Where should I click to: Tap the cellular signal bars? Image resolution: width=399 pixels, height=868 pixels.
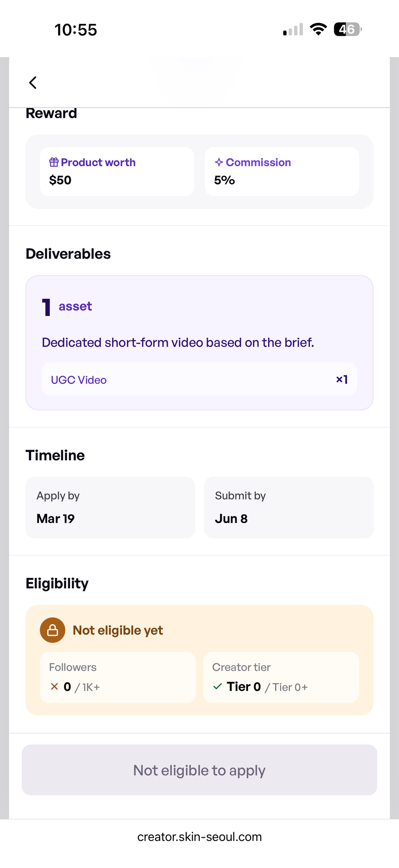pos(293,30)
